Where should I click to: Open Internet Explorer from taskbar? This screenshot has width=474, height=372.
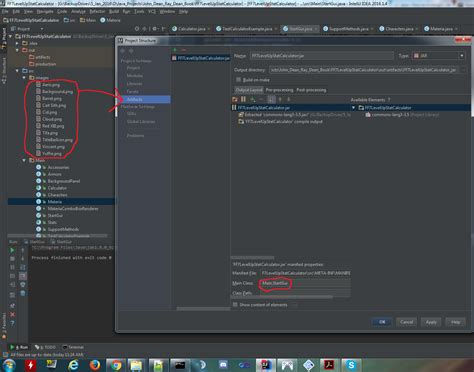tap(73, 365)
